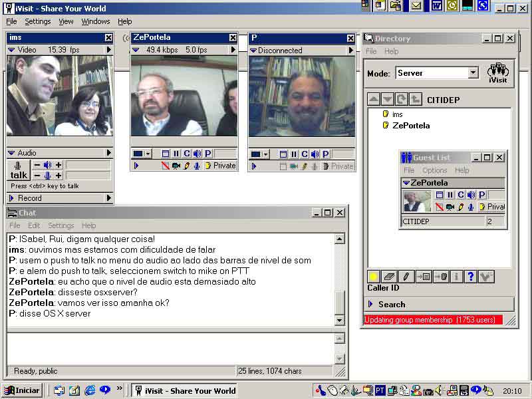Click the refresh button in Directory toolbar
Screen dimensions: 532x399
pos(402,99)
